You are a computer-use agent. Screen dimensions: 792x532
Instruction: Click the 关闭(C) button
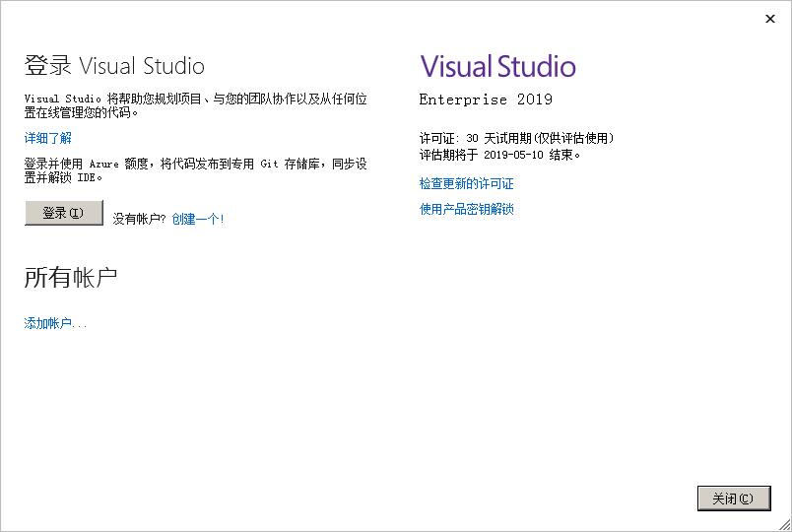point(734,499)
